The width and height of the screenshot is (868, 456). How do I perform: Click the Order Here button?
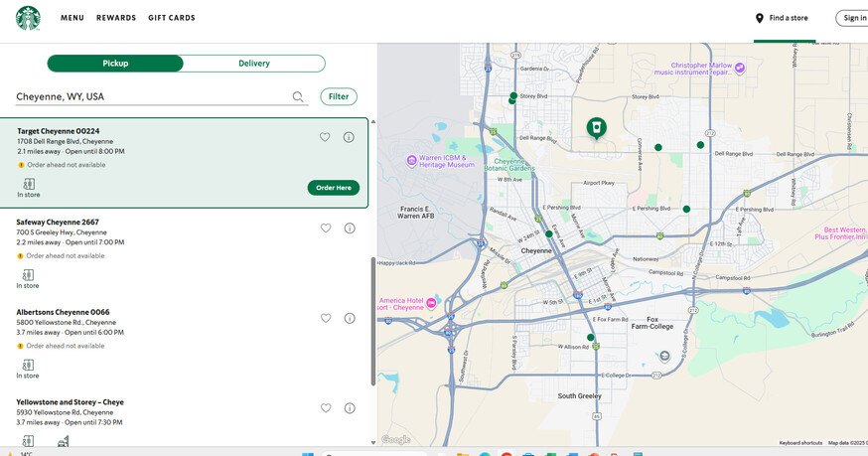[334, 188]
